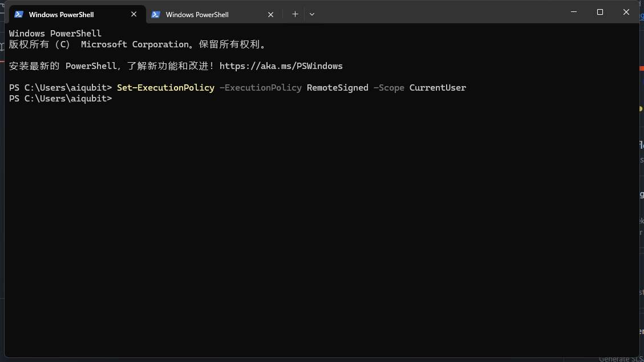Viewport: 644px width, 362px height.
Task: Expand the new tab profile dropdown chevron
Action: [312, 14]
